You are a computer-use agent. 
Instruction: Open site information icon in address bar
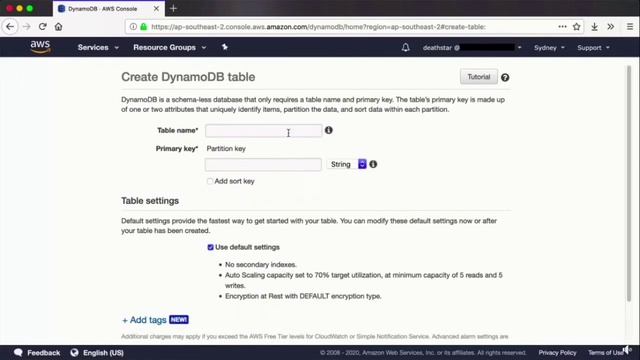[x=133, y=27]
